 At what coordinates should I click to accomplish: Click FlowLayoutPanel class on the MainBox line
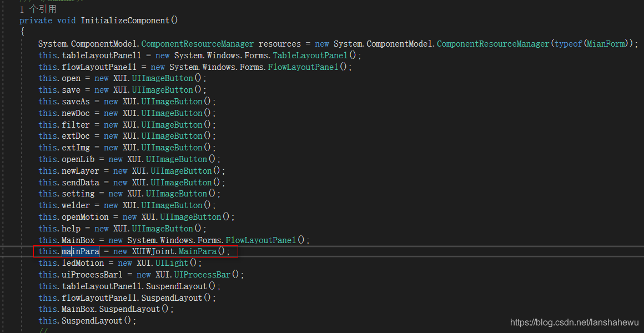(x=261, y=240)
